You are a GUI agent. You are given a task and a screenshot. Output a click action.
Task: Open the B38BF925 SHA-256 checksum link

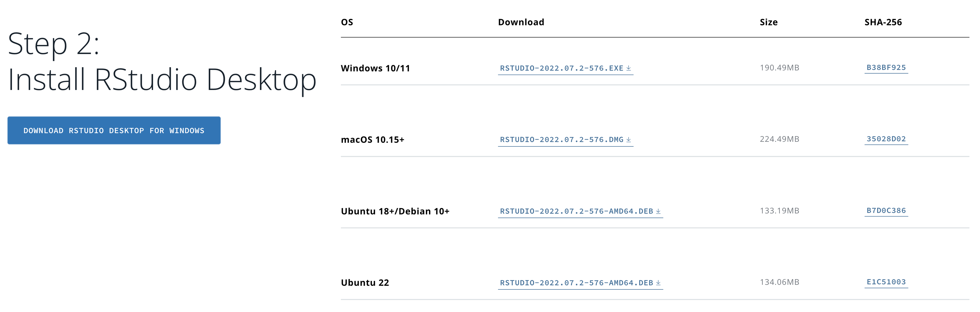[886, 68]
